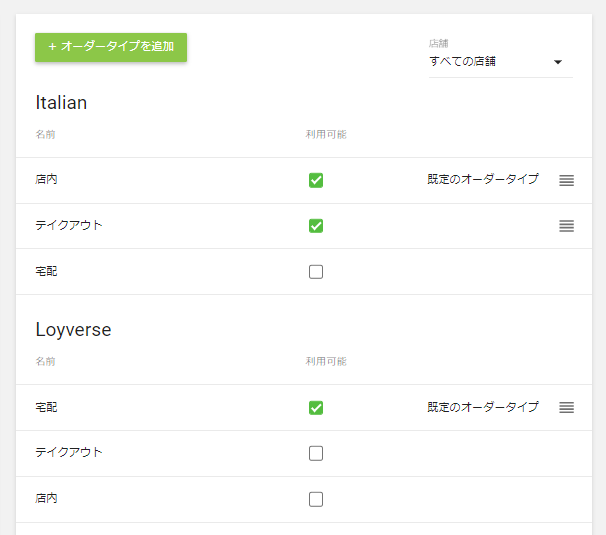Click the drag handle for Italian テイクアウト
This screenshot has width=606, height=535.
[566, 226]
